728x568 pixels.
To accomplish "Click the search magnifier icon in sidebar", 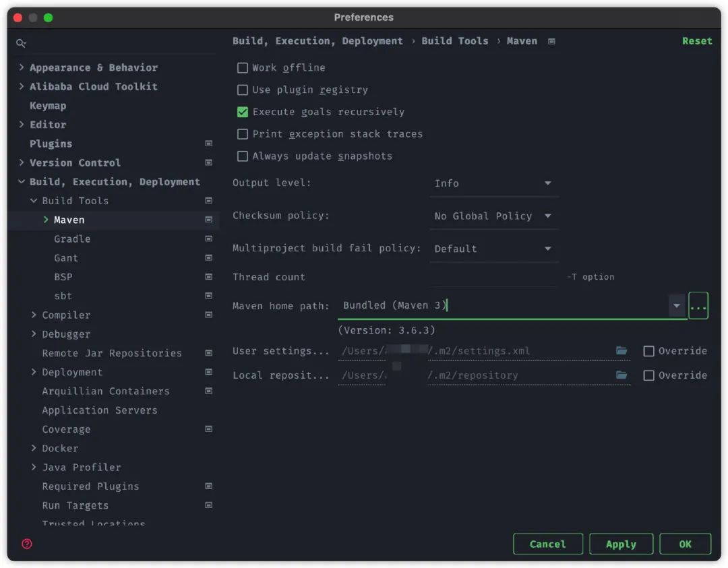I will (x=22, y=43).
